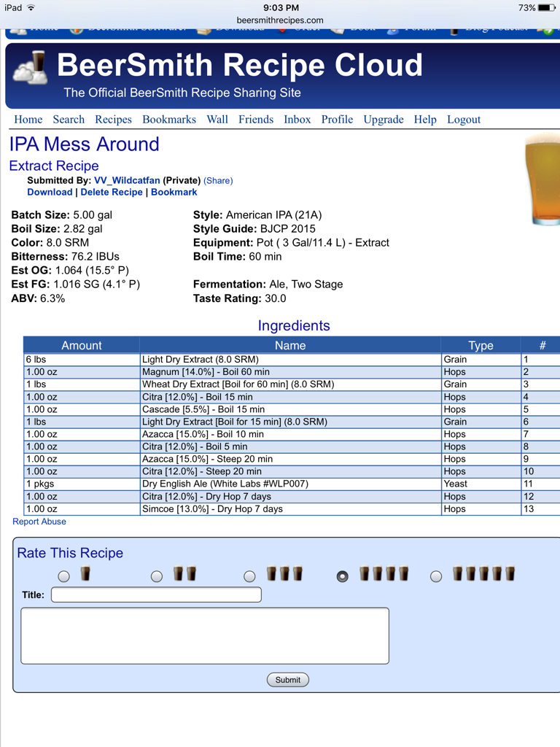
Task: Open the Search menu item
Action: pos(69,120)
